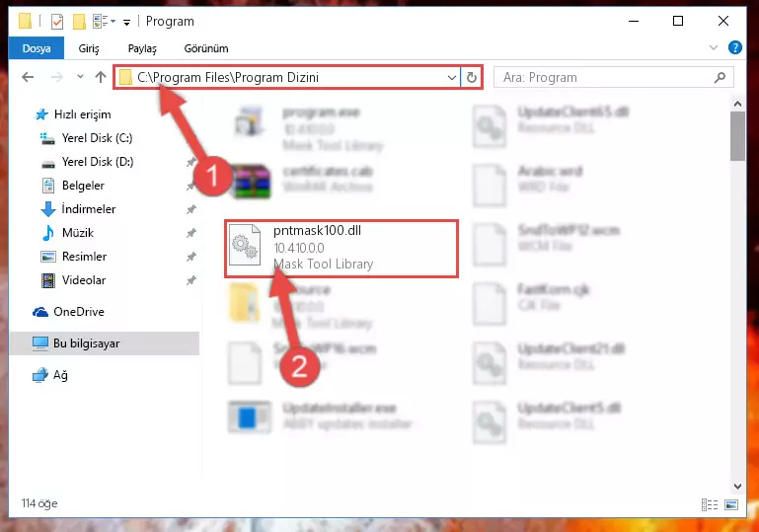Image resolution: width=759 pixels, height=532 pixels.
Task: Select Bu bilgisayar in navigation pane
Action: 105,343
